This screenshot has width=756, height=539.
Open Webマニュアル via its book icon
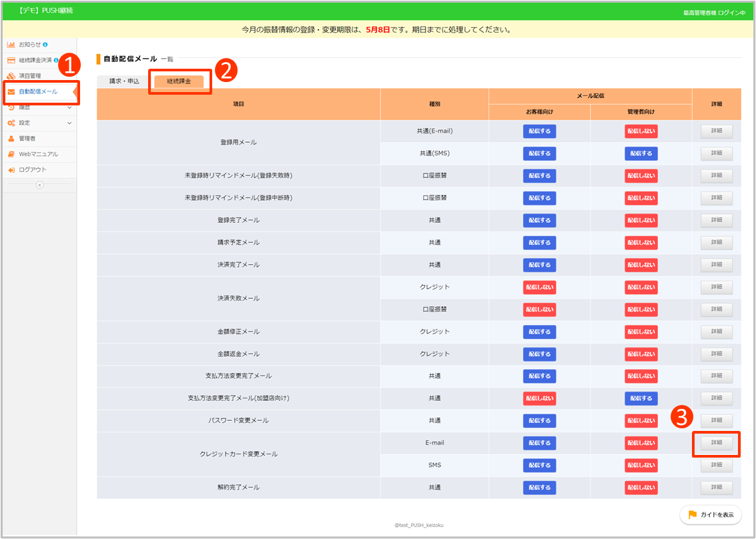[11, 154]
